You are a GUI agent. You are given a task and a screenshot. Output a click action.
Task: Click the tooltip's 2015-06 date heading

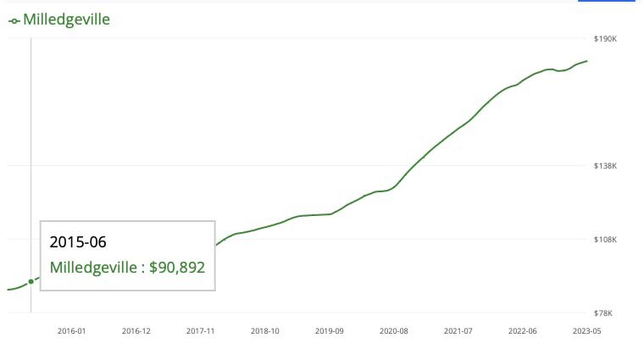[78, 242]
